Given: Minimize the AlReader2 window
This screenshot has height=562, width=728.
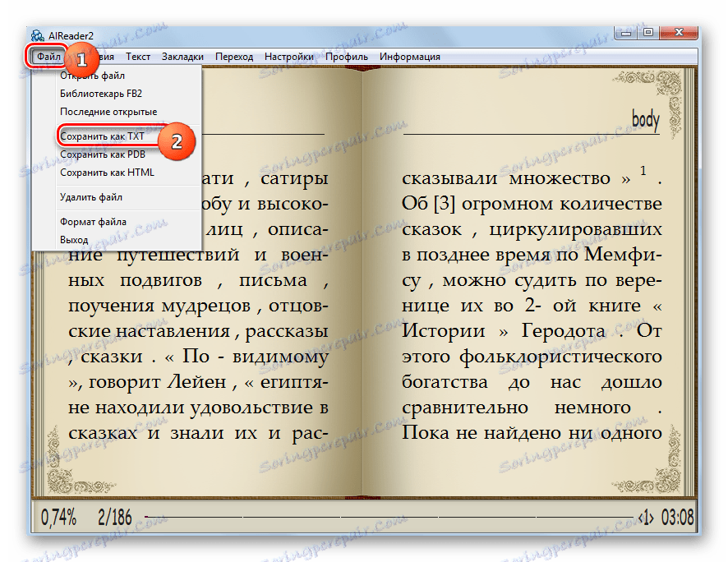Looking at the screenshot, I should tap(625, 33).
